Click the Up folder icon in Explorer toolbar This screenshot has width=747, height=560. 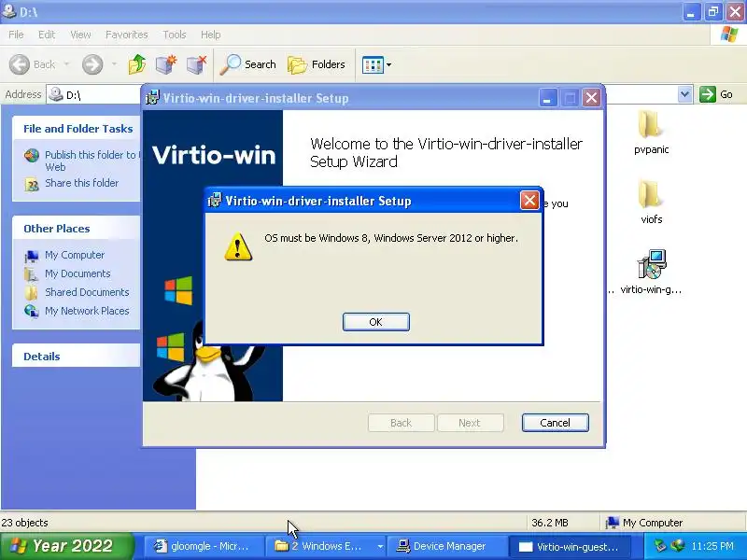[137, 64]
